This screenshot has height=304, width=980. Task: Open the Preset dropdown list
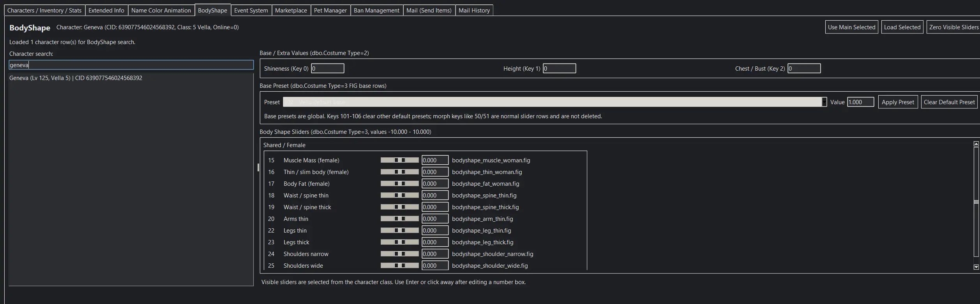pos(824,102)
